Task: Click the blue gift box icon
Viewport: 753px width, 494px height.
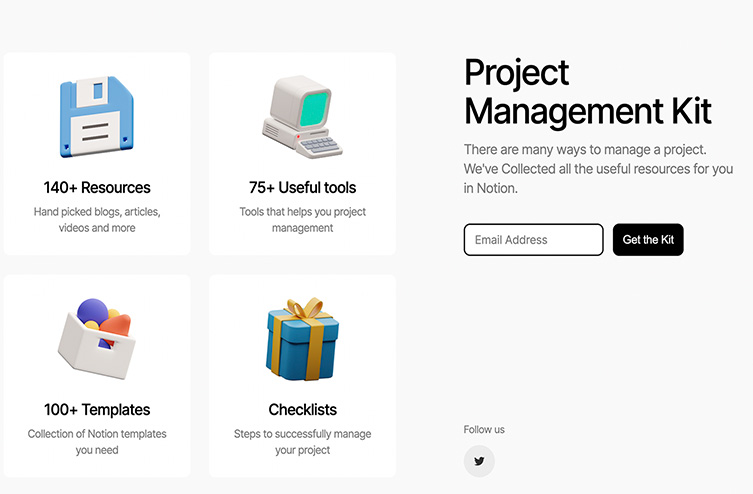Action: (302, 338)
